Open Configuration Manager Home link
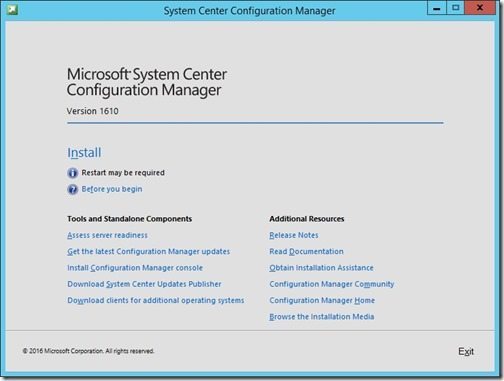 point(322,300)
